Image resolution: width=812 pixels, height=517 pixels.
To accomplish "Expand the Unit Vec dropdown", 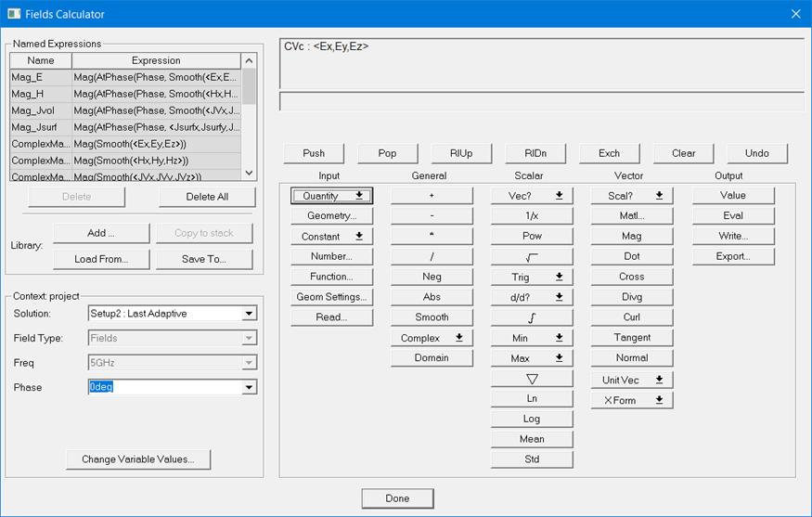I will click(632, 380).
